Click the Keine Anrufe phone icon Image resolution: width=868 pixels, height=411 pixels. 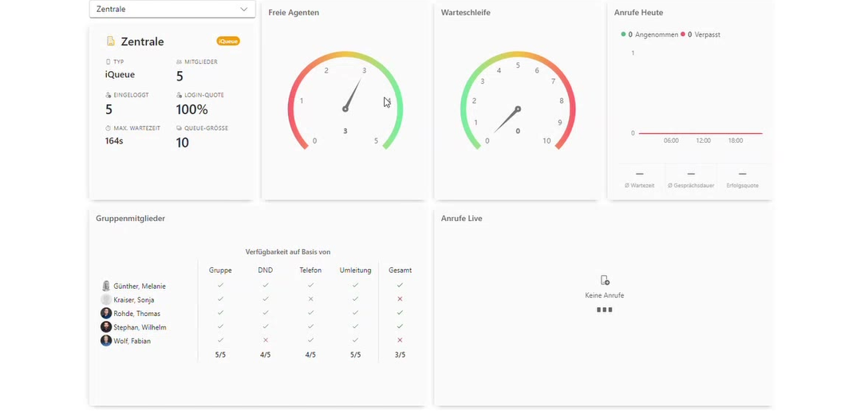pos(605,281)
